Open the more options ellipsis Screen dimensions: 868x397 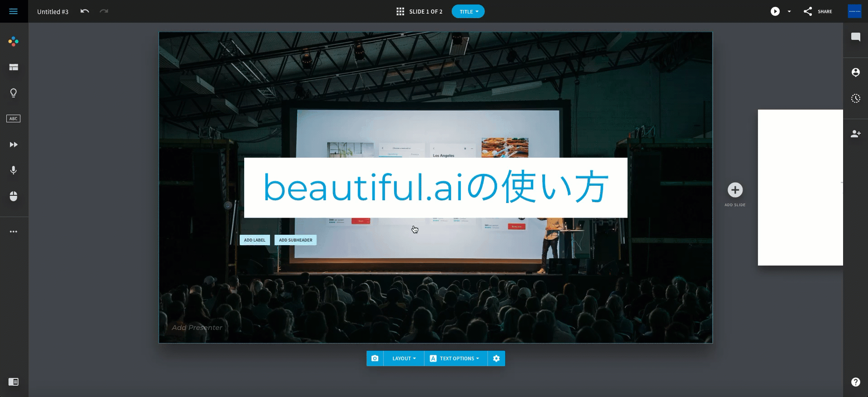coord(14,232)
